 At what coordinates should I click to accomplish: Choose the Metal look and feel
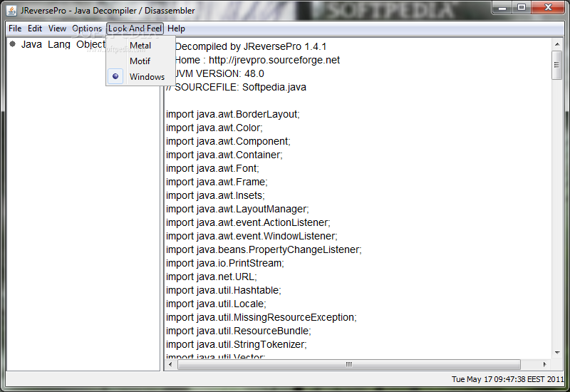[x=140, y=46]
